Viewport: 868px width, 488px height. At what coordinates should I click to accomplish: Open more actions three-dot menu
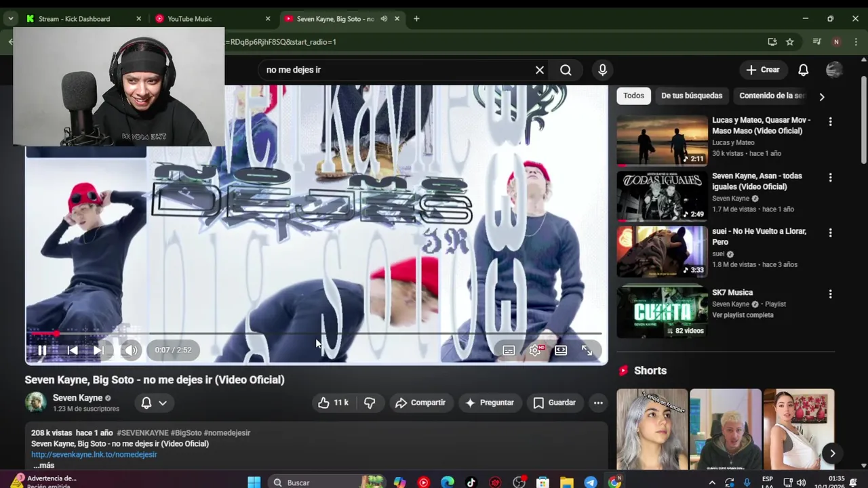tap(598, 403)
